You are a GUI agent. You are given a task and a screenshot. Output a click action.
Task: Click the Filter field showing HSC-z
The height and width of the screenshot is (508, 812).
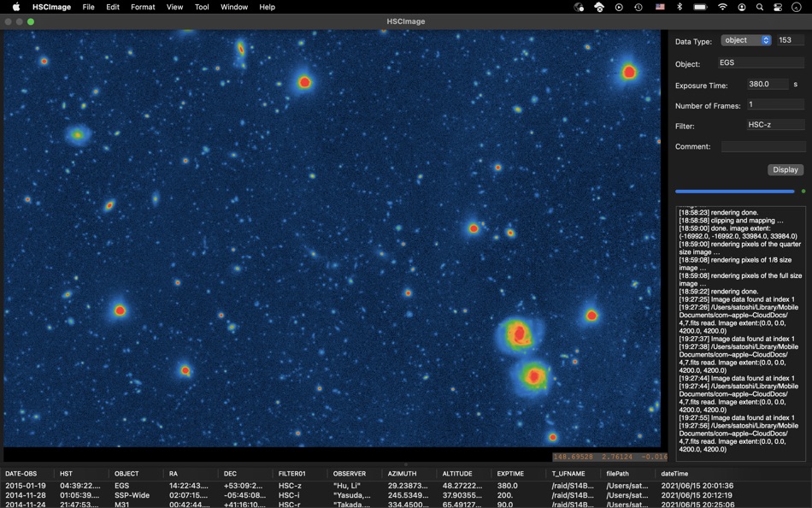pyautogui.click(x=775, y=124)
